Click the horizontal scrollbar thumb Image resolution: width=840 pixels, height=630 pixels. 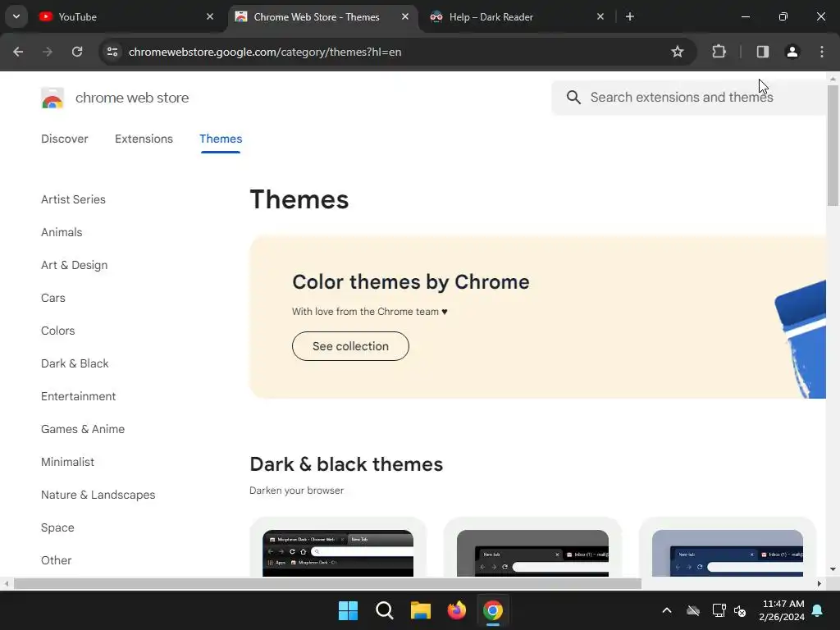[x=327, y=583]
